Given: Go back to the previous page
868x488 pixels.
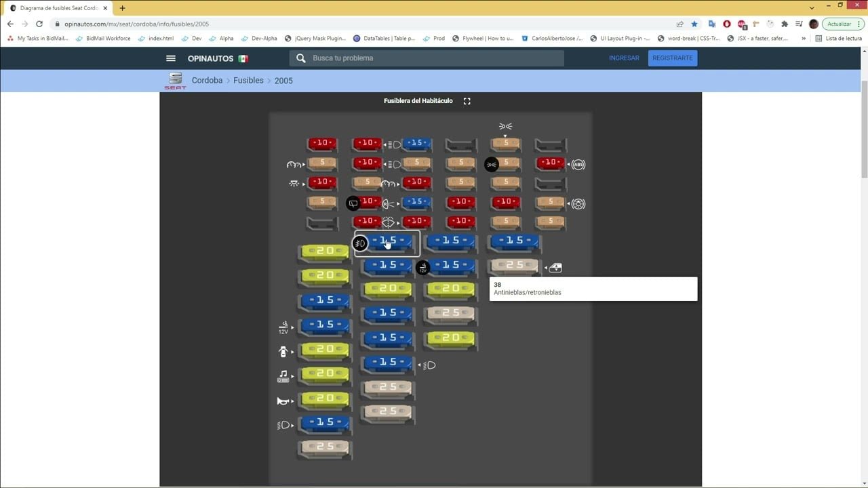Looking at the screenshot, I should tap(10, 24).
